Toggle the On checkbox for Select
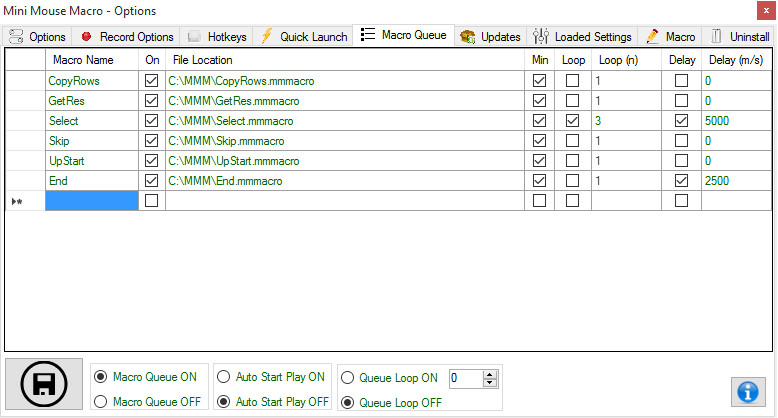The width and height of the screenshot is (778, 418). click(151, 121)
